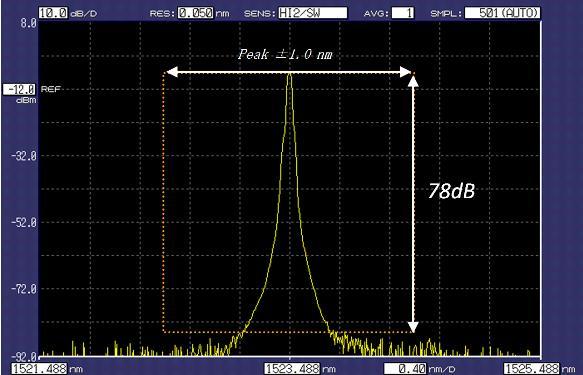
Task: Click the -32.0 axis label
Action: click(x=24, y=156)
